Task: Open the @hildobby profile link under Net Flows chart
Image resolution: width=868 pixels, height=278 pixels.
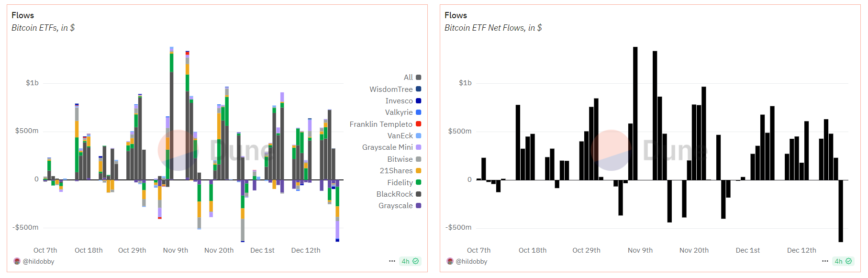Action: (x=472, y=261)
